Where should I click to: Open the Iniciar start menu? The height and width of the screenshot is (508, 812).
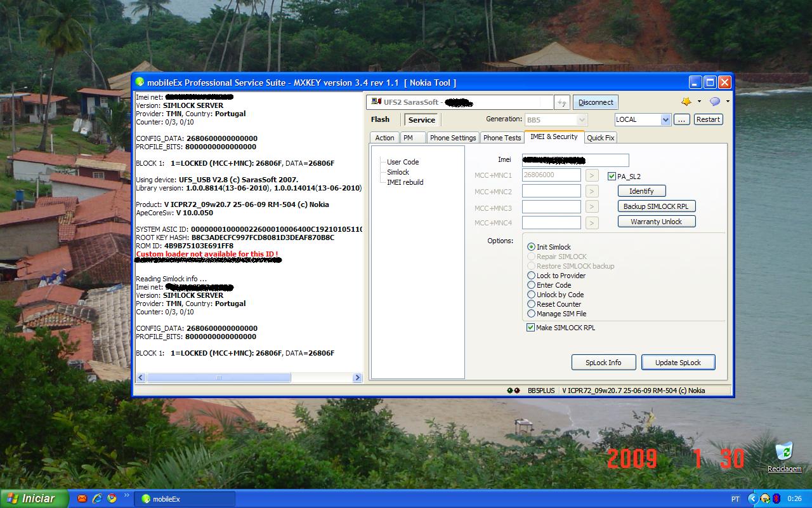point(34,498)
